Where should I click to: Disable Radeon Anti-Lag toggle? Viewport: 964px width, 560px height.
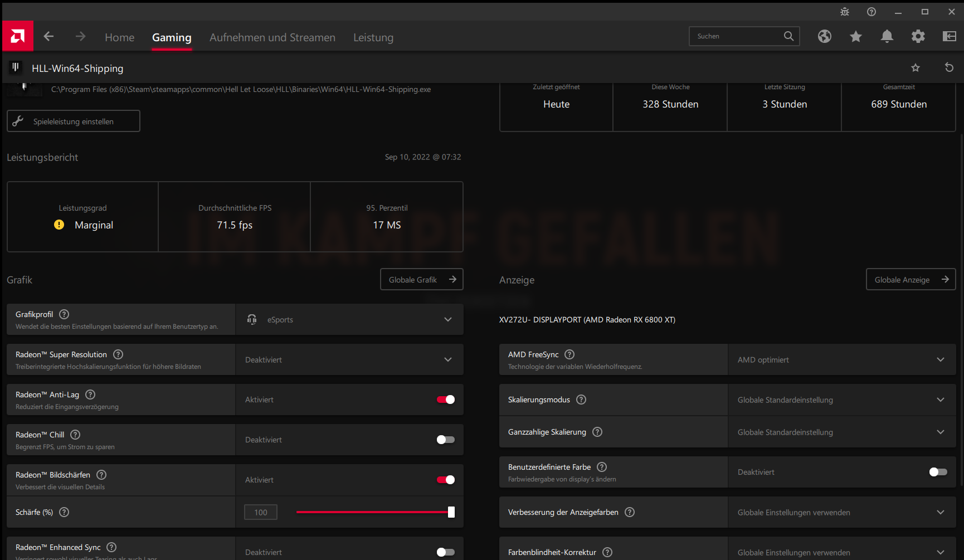click(x=446, y=400)
